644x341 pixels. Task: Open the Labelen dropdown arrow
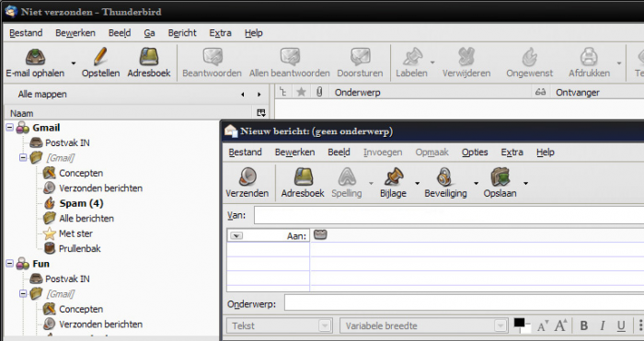coord(432,63)
